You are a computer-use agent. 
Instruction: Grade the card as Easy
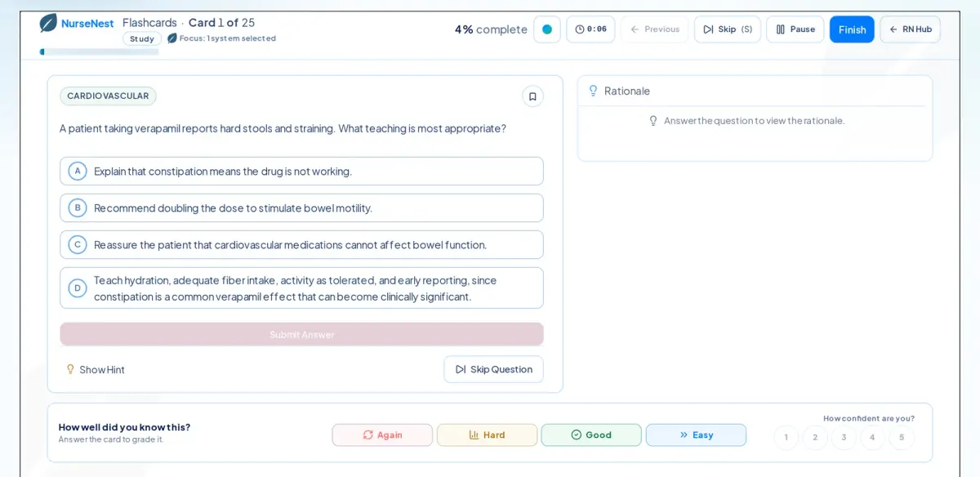tap(696, 435)
